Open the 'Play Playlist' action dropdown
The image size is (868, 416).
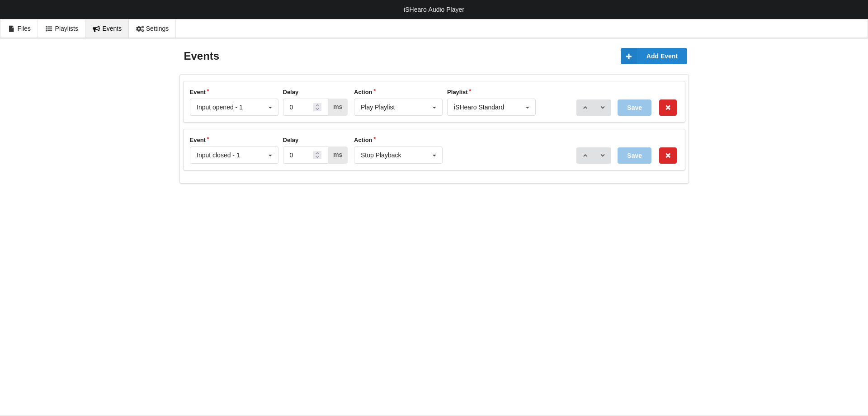click(x=398, y=107)
